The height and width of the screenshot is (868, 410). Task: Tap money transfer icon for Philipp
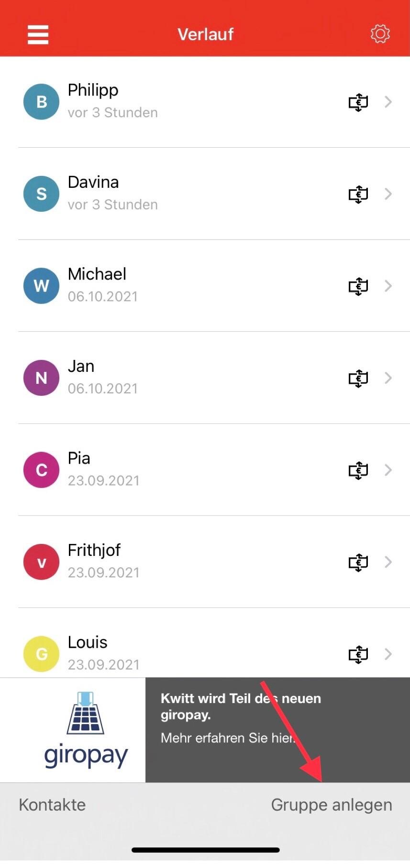click(358, 102)
